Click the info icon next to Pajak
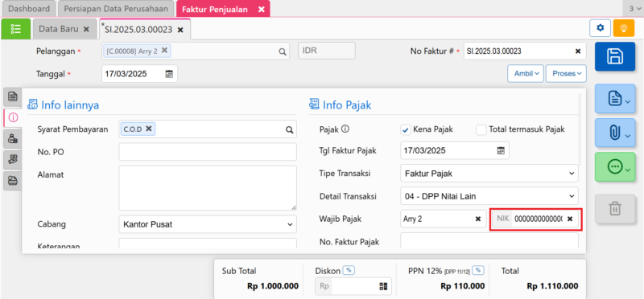The height and width of the screenshot is (299, 644). [345, 129]
